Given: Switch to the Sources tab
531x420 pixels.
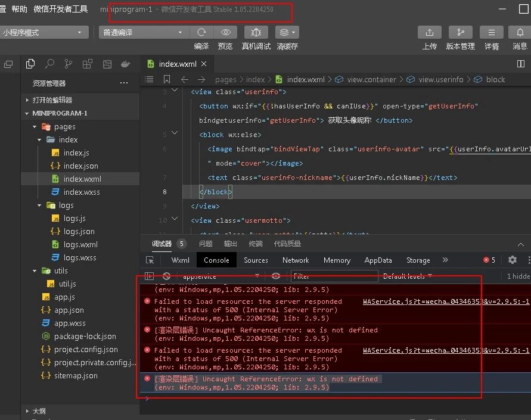Looking at the screenshot, I should [256, 260].
